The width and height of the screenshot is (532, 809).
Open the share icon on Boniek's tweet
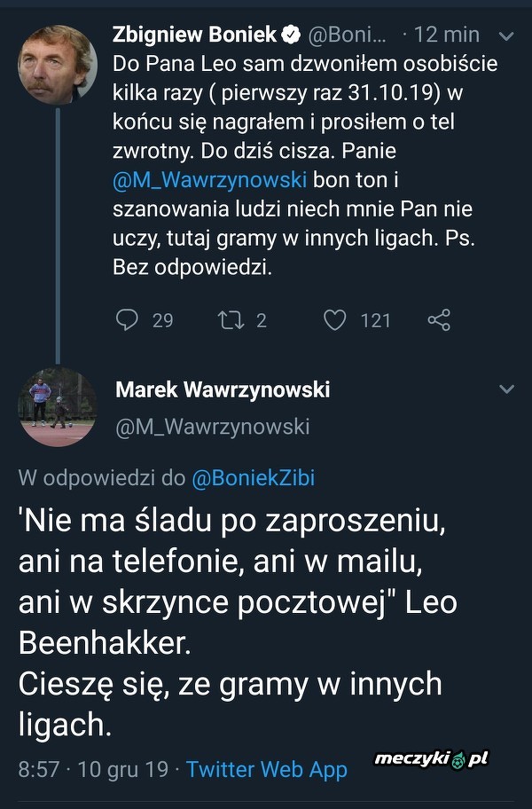(x=439, y=319)
